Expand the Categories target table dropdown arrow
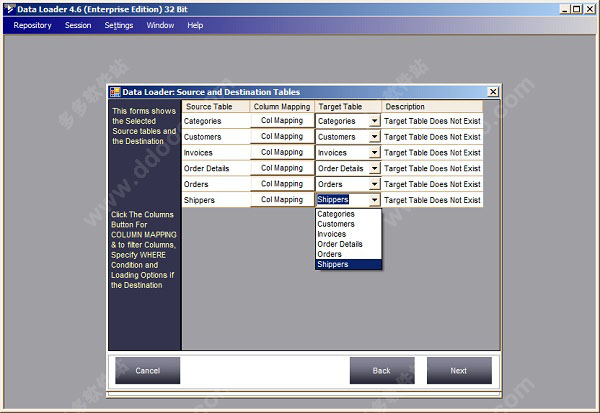This screenshot has width=600, height=413. (x=375, y=121)
